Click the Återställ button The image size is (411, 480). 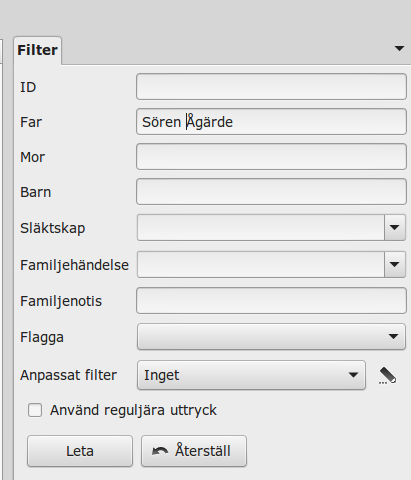pos(194,451)
